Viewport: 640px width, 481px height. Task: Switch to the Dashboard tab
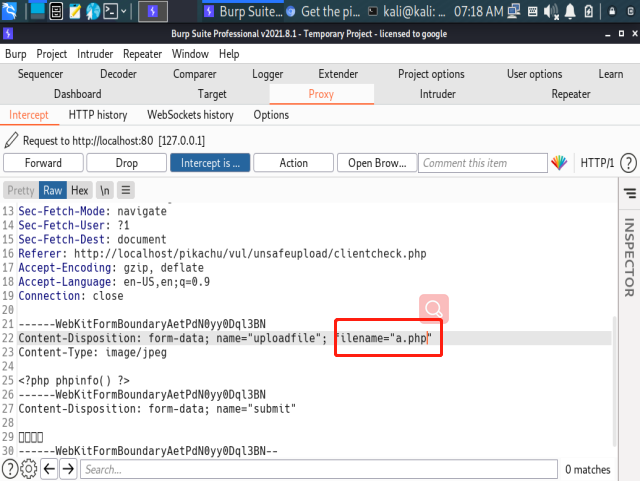coord(78,94)
